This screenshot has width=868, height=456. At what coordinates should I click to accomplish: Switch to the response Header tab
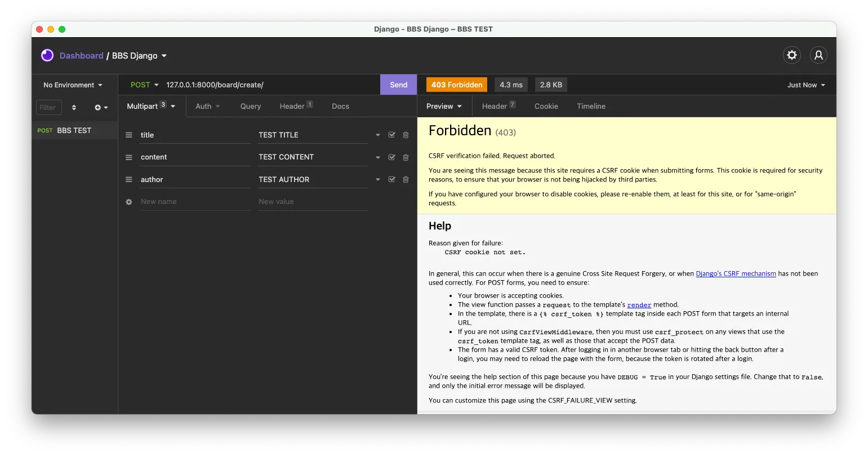[499, 106]
